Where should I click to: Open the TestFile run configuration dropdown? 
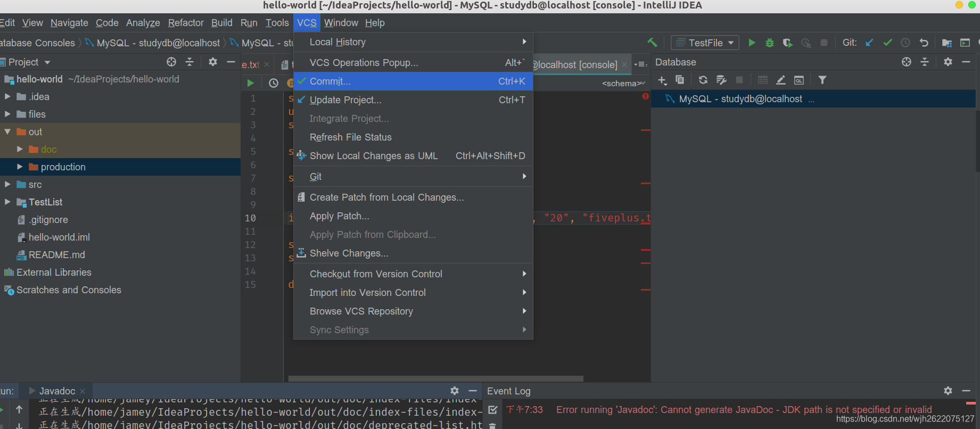(705, 43)
